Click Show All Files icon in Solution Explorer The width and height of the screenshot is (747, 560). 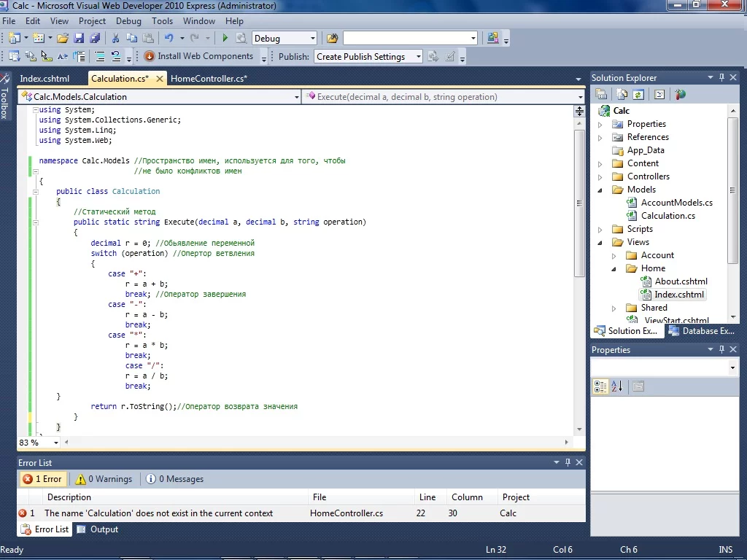pyautogui.click(x=622, y=94)
